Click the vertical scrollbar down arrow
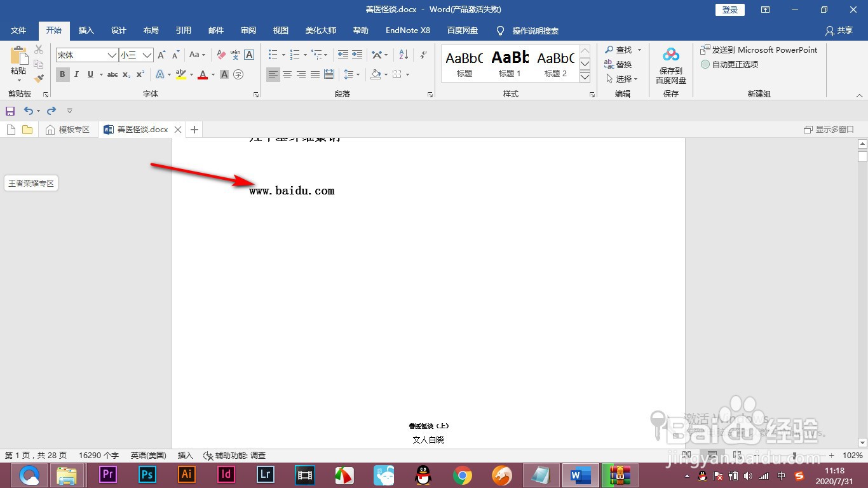 pyautogui.click(x=862, y=442)
